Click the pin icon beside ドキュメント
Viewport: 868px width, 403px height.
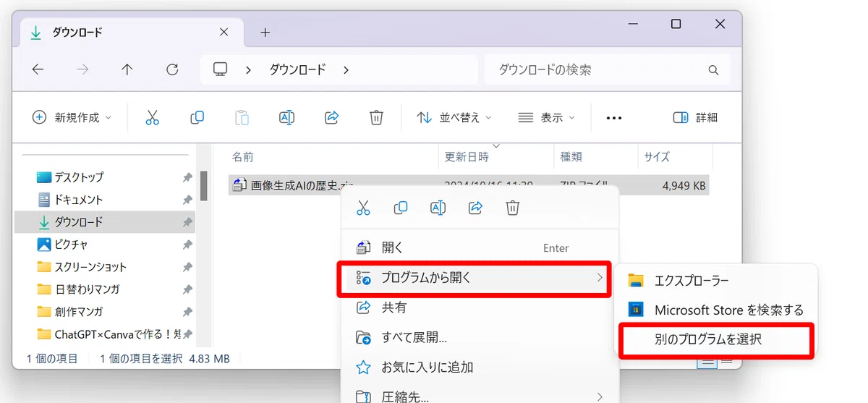187,200
